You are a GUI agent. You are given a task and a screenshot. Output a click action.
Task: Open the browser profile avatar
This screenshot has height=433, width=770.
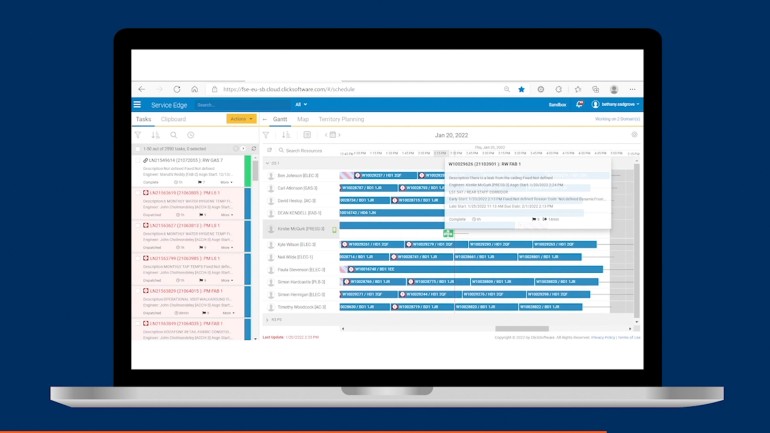click(614, 89)
